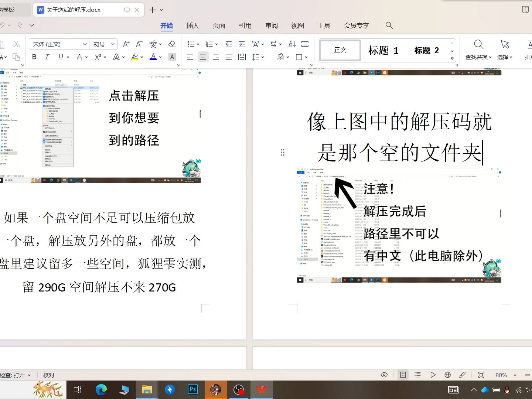Image resolution: width=532 pixels, height=399 pixels.
Task: Apply numbered list
Action: point(209,44)
